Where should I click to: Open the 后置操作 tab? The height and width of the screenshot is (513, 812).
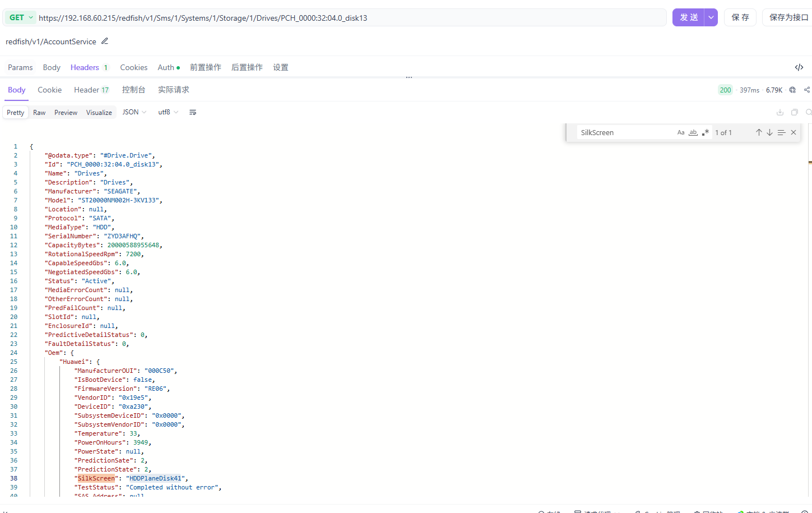point(247,67)
